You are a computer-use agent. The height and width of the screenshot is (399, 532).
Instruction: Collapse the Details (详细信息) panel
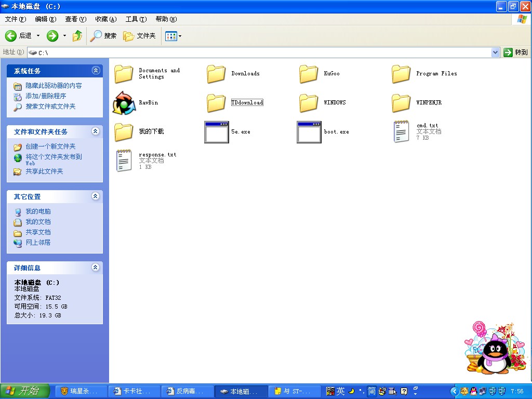click(96, 268)
